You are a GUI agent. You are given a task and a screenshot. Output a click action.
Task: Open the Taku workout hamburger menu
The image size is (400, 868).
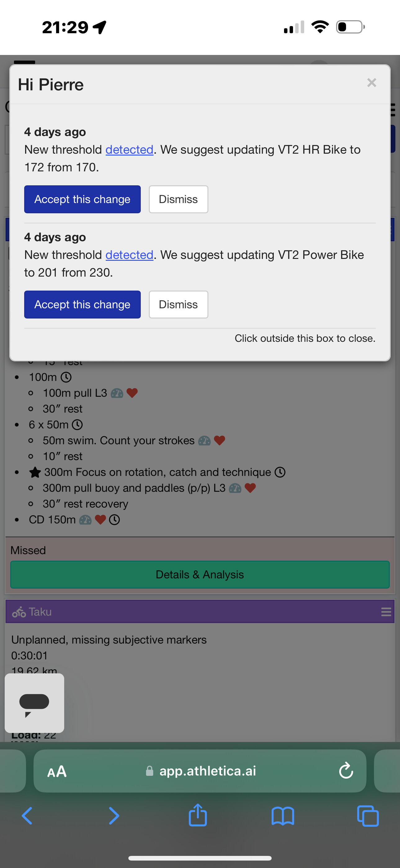tap(386, 612)
